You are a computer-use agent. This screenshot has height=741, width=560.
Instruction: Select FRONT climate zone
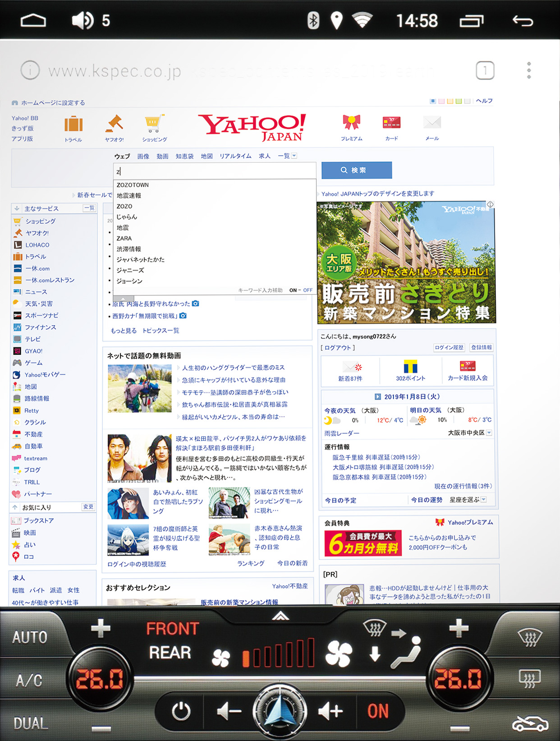tap(173, 629)
